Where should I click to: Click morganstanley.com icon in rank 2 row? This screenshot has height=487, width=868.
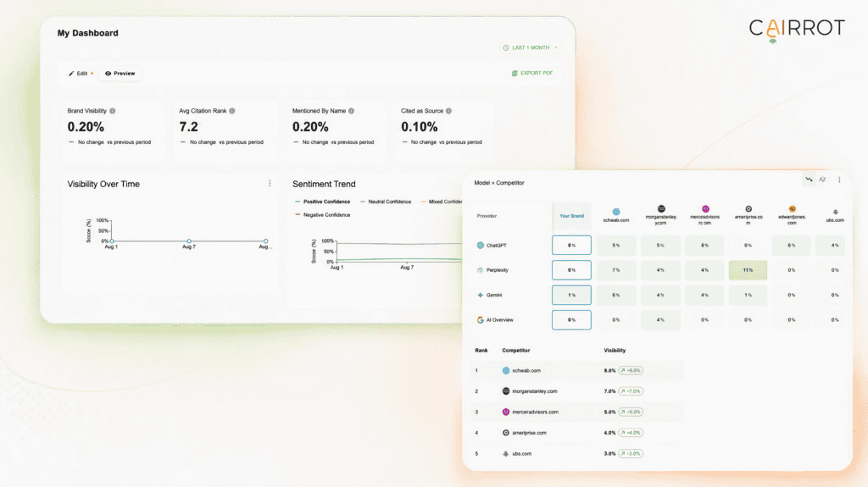pos(506,391)
